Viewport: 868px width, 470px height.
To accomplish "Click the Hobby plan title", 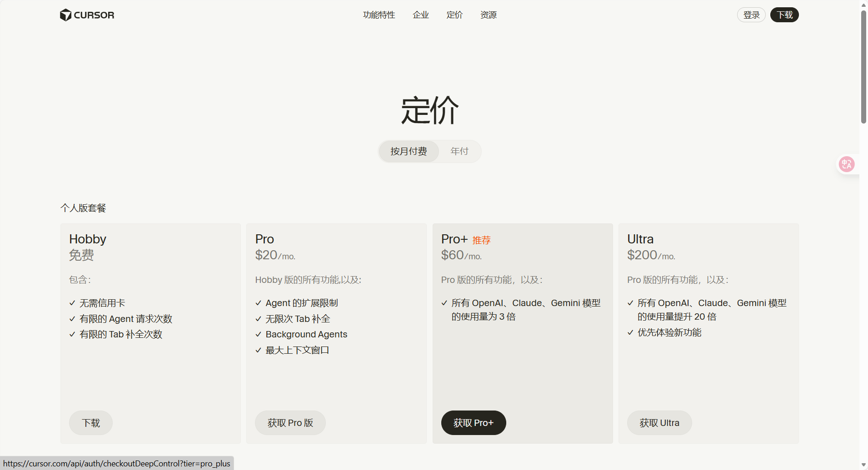I will (88, 239).
